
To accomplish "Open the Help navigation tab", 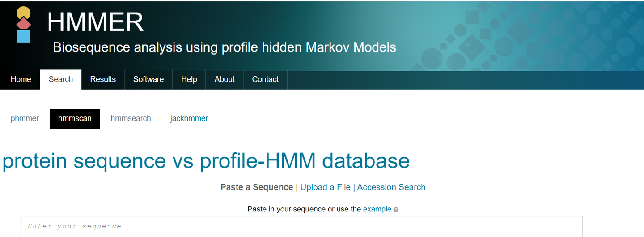I will 189,79.
